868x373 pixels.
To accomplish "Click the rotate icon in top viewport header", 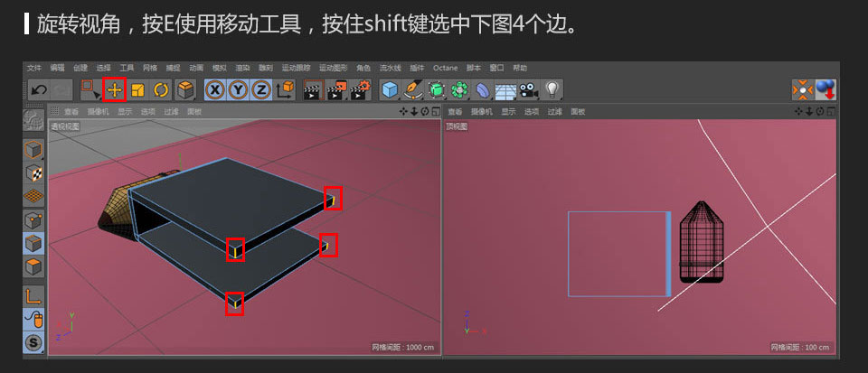I will point(820,112).
